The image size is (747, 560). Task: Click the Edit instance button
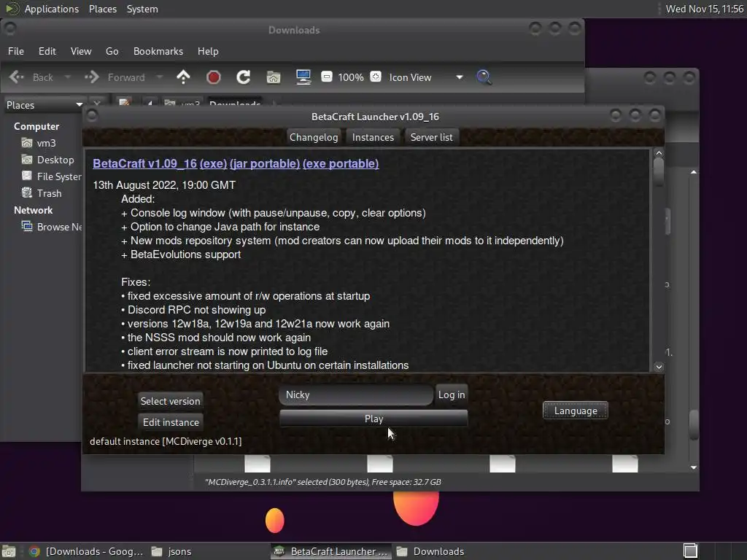(171, 422)
